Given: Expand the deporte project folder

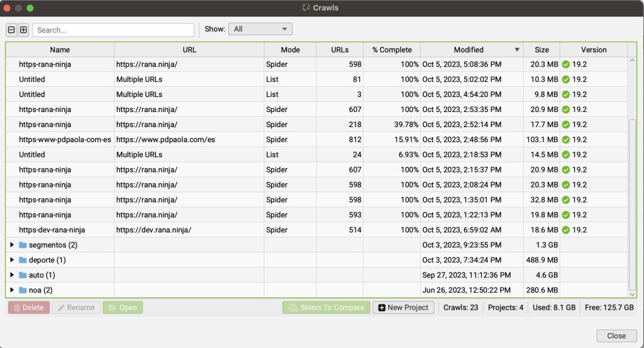Looking at the screenshot, I should 12,260.
